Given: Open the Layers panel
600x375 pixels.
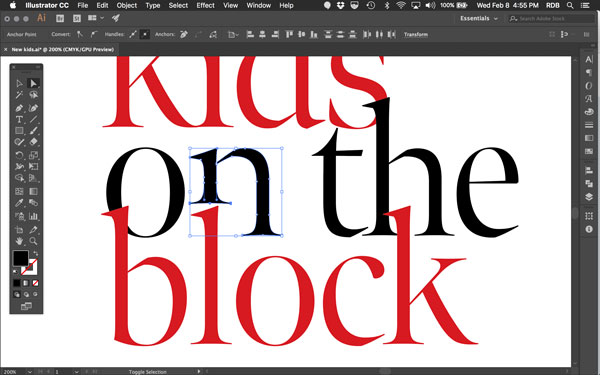Looking at the screenshot, I should click(x=589, y=197).
